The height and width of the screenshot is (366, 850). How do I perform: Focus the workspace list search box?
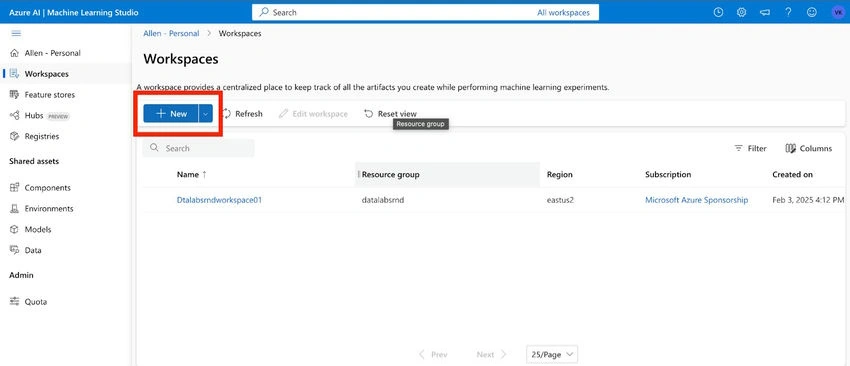(198, 148)
